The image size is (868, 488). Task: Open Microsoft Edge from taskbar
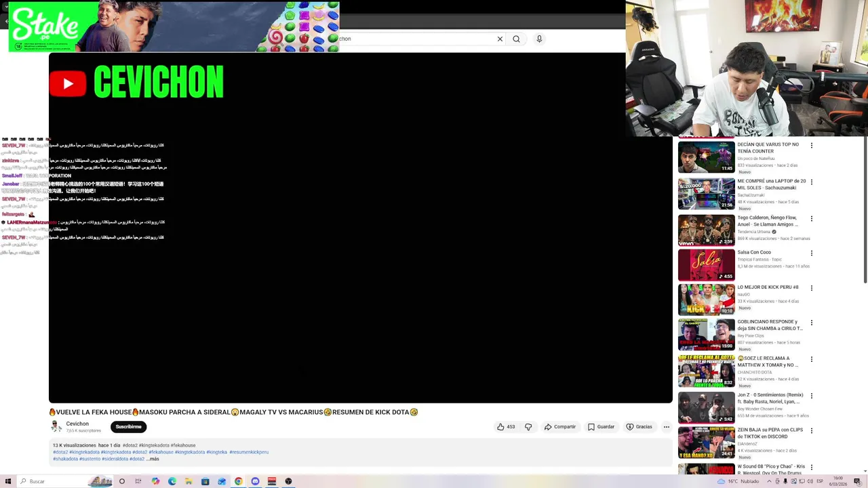[x=172, y=481]
